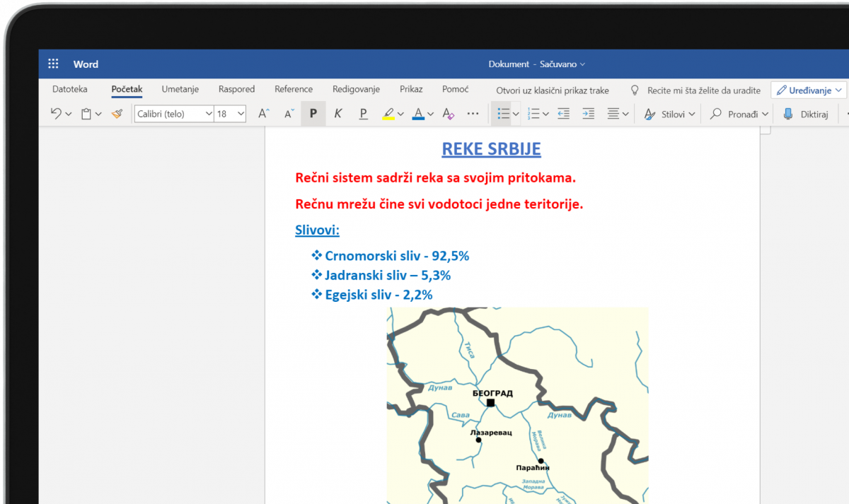Expand the Stilovi styles gallery

(x=674, y=113)
